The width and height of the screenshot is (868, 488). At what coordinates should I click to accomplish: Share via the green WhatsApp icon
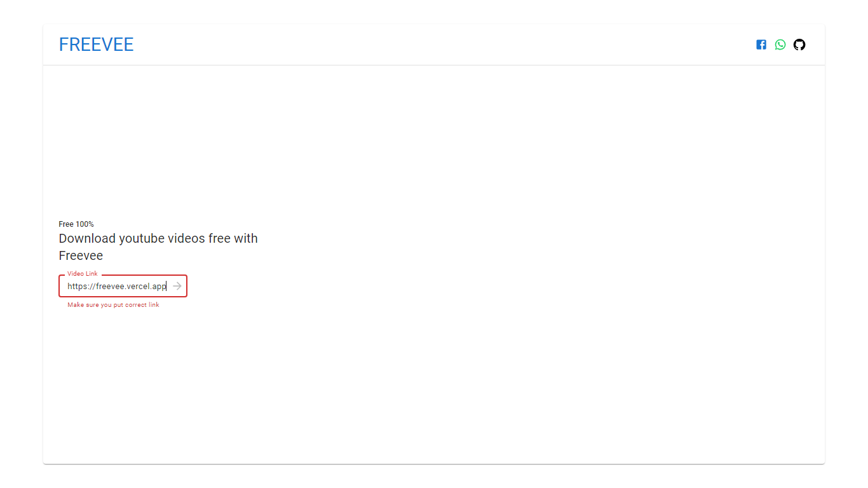click(780, 44)
